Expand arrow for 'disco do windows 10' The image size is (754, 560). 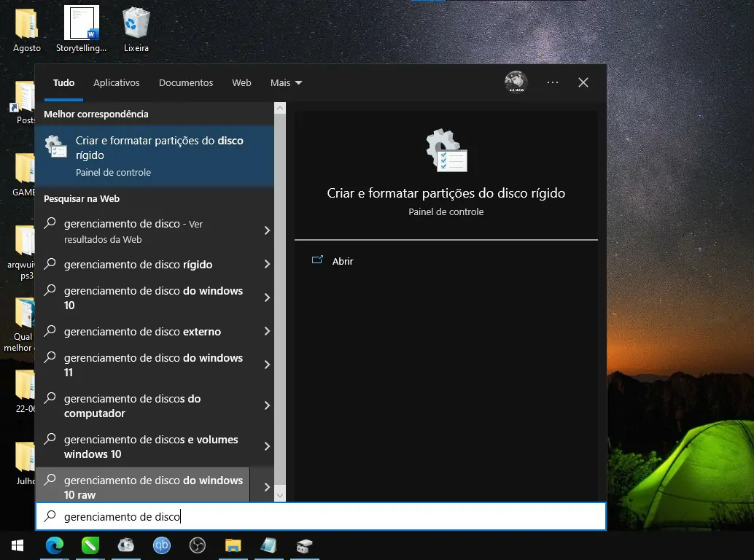point(268,297)
